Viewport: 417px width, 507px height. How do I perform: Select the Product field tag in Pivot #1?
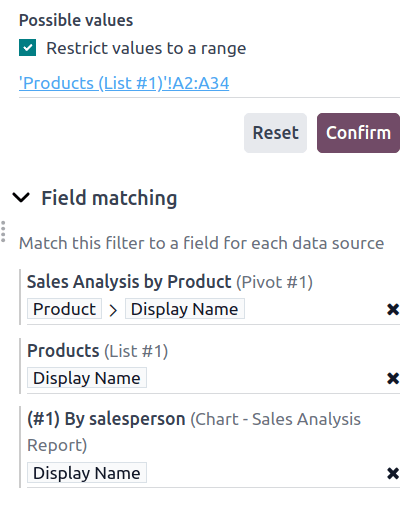[x=64, y=309]
